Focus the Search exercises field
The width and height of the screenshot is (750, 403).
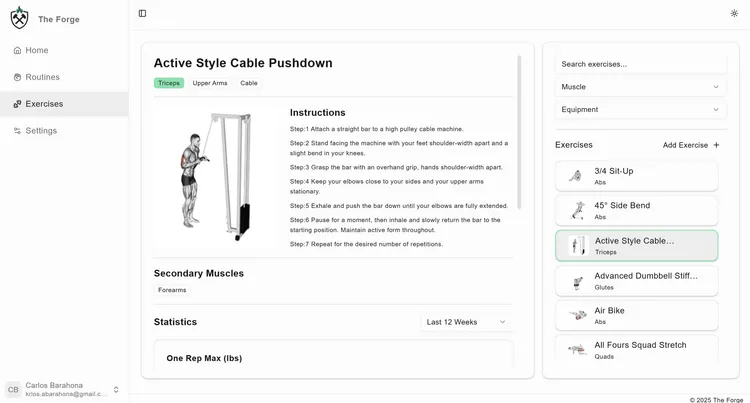point(641,64)
